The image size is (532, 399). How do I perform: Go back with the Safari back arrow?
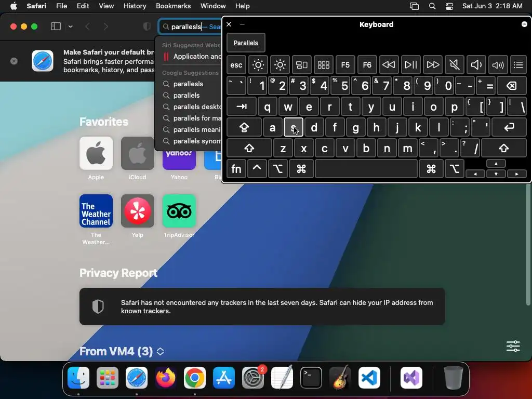(87, 26)
